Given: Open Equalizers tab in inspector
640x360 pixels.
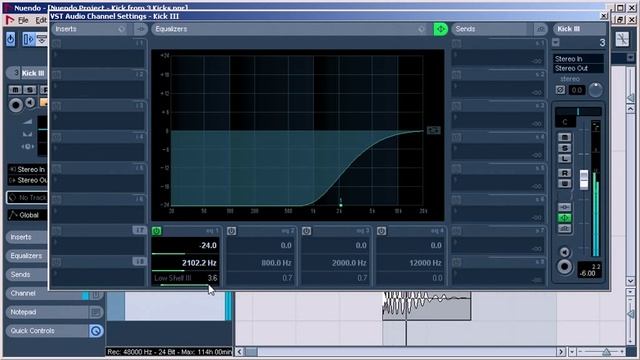Looking at the screenshot, I should coord(27,256).
